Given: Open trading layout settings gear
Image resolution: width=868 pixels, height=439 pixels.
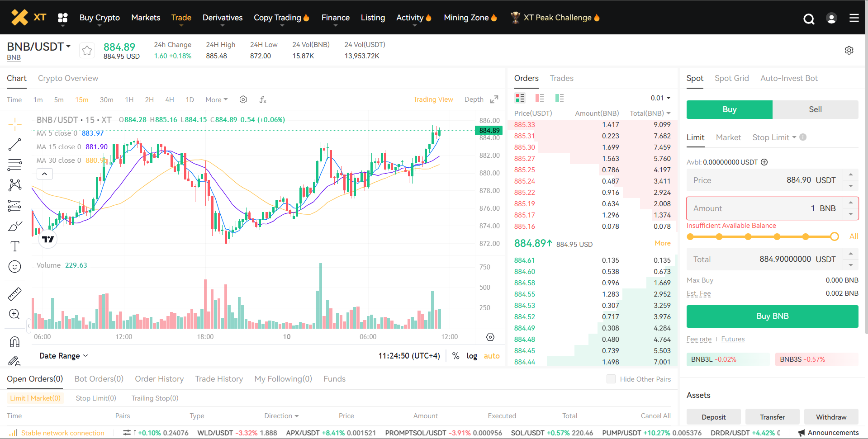Looking at the screenshot, I should click(849, 50).
